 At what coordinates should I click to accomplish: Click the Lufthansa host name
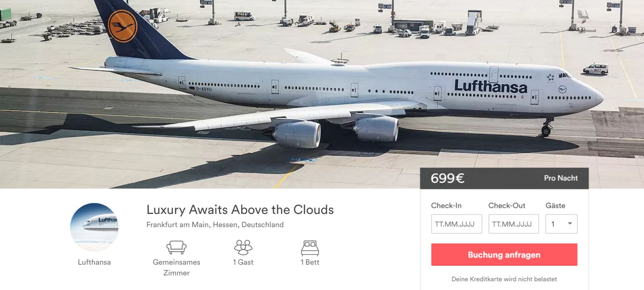point(94,262)
